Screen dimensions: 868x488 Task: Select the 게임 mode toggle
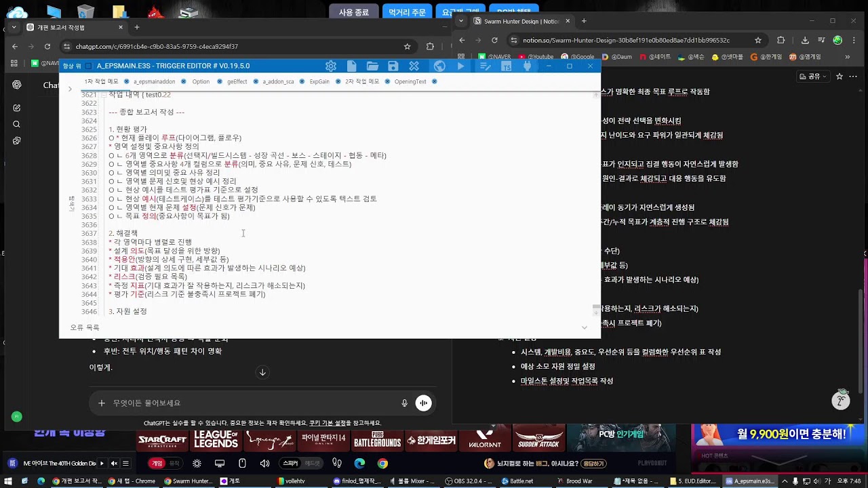point(157,464)
